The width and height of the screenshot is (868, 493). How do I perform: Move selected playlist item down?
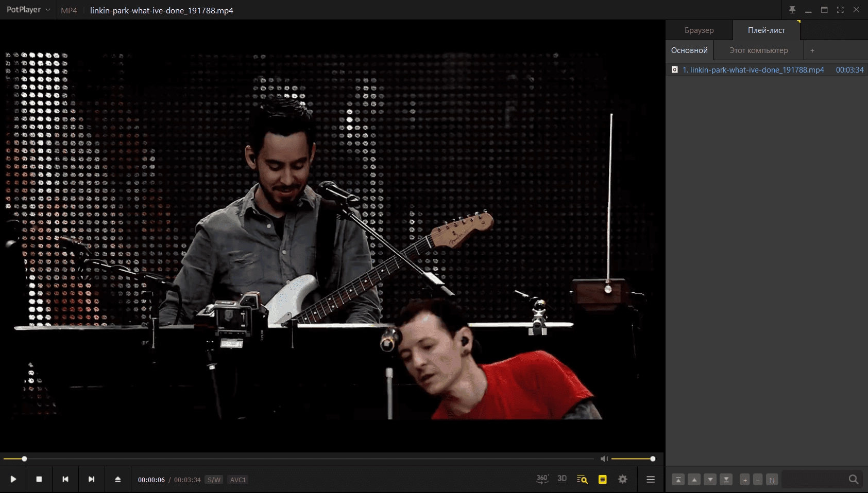(710, 480)
